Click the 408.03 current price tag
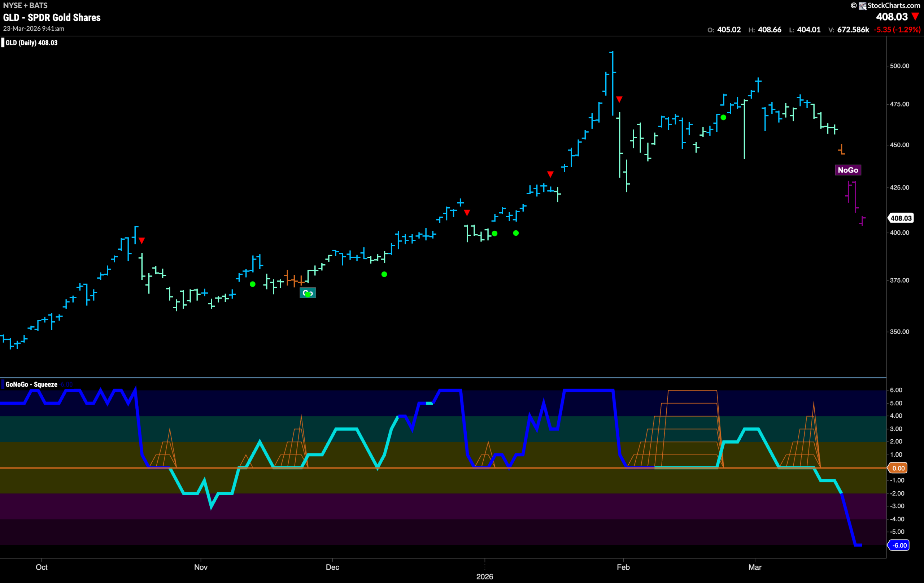The height and width of the screenshot is (583, 924). point(900,218)
